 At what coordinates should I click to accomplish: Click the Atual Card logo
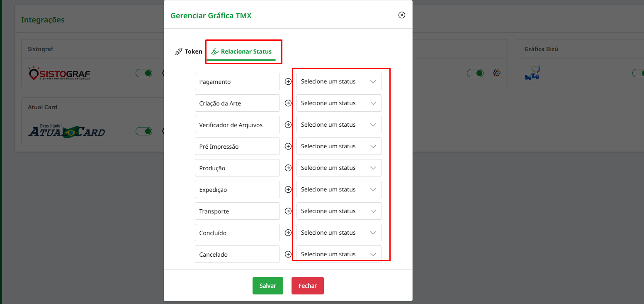click(66, 131)
